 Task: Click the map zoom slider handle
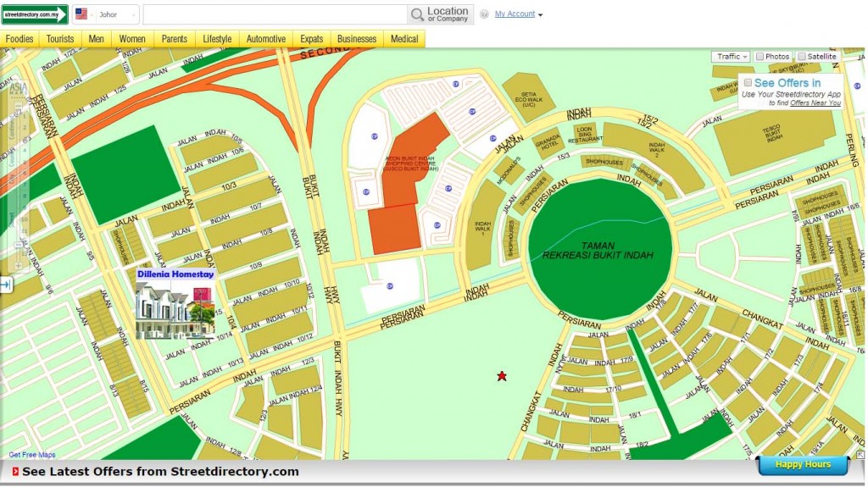19,244
